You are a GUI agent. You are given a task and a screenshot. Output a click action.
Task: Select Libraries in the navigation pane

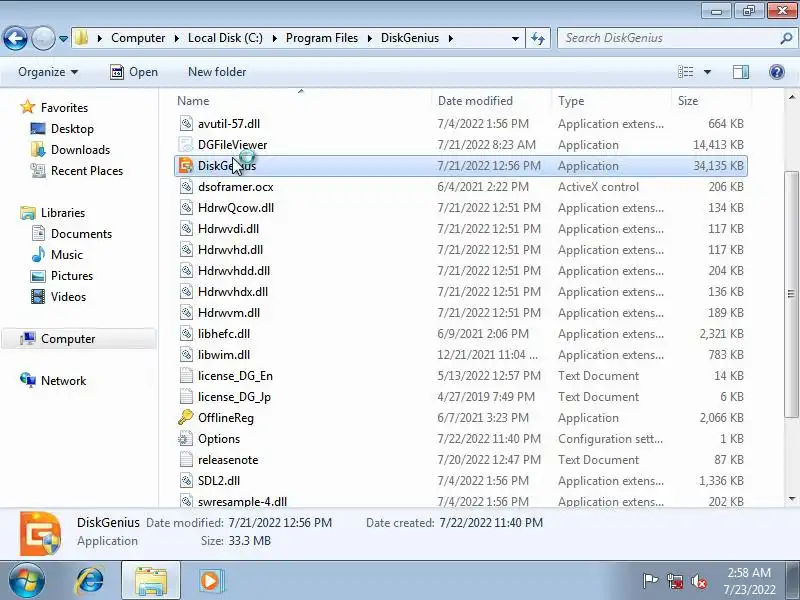coord(52,212)
